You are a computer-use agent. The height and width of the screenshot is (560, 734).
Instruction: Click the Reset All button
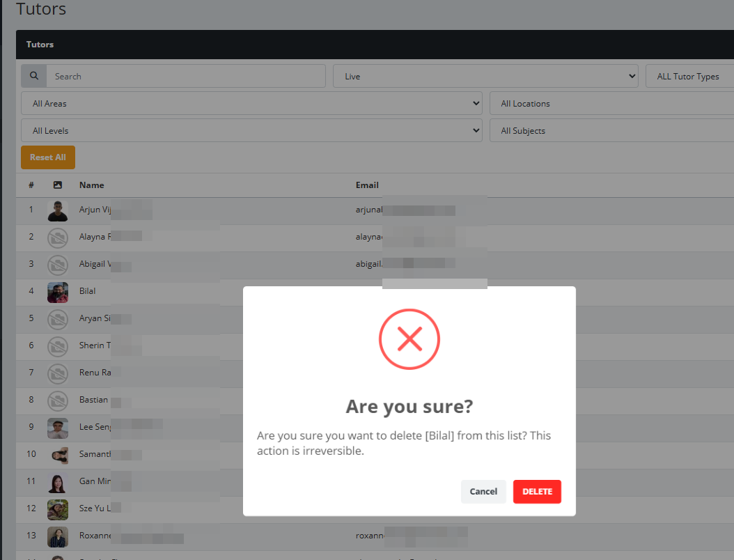pos(48,157)
